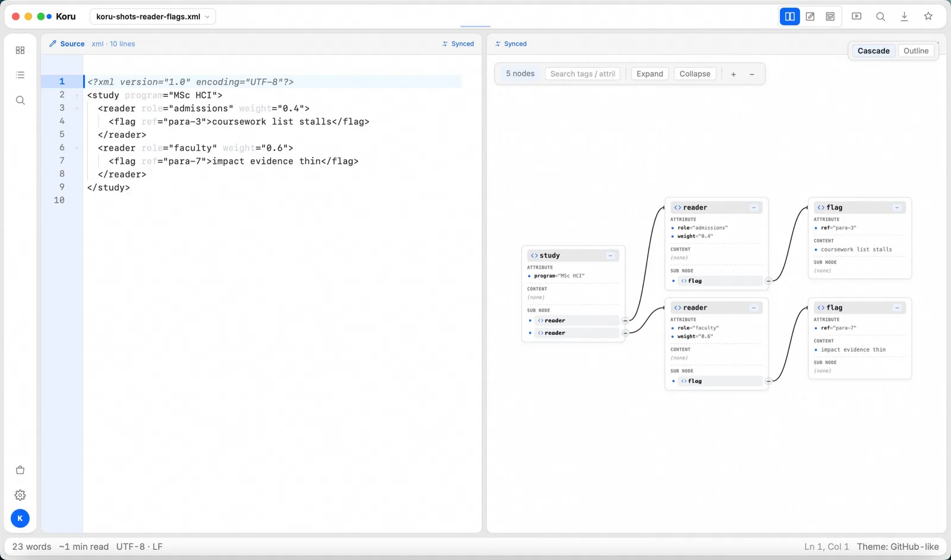The width and height of the screenshot is (951, 560).
Task: Click UTF-8 · LF encoding indicator
Action: (139, 547)
